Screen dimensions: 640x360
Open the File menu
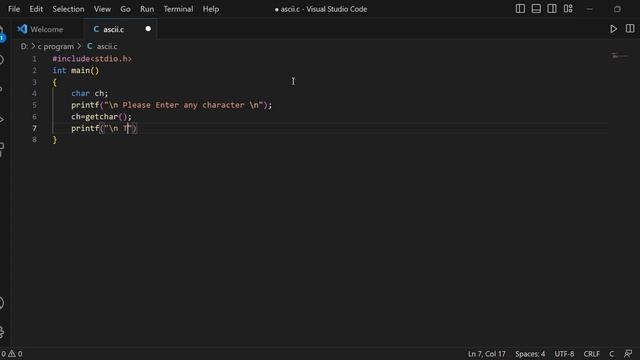click(x=14, y=9)
